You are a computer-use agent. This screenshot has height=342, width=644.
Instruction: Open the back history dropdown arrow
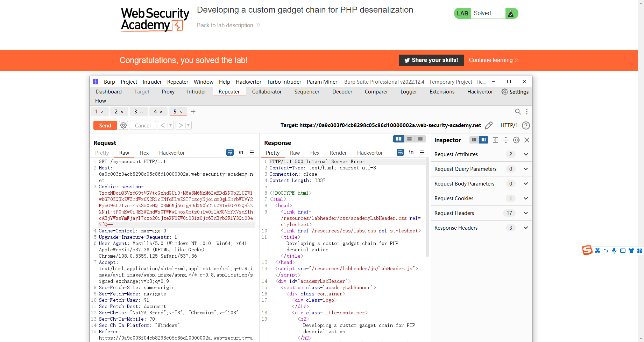[170, 125]
